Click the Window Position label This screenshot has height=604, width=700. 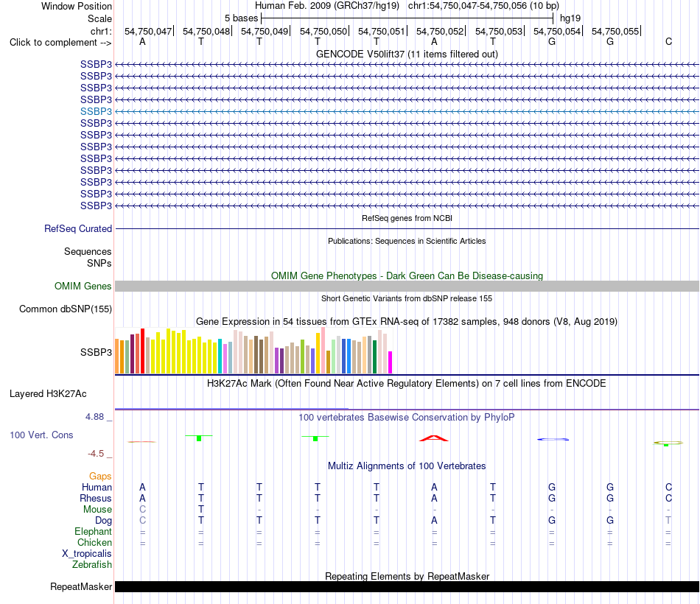[77, 6]
